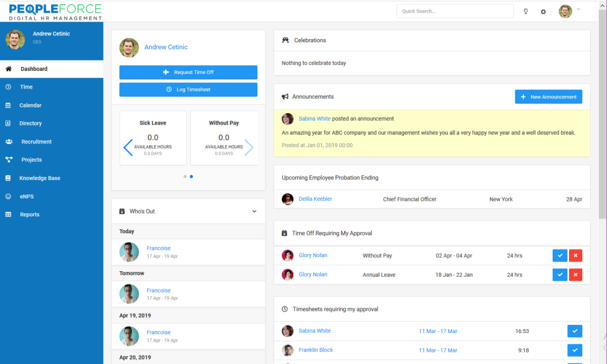Screen dimensions: 607x364
Task: Open Sabina White's 11 Mar - 17 Mar timesheet
Action: [x=438, y=332]
